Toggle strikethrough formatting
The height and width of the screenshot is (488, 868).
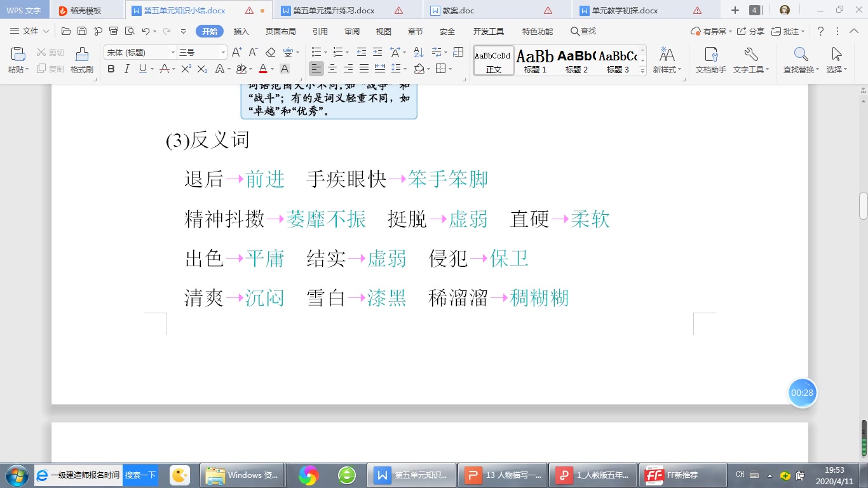(164, 69)
